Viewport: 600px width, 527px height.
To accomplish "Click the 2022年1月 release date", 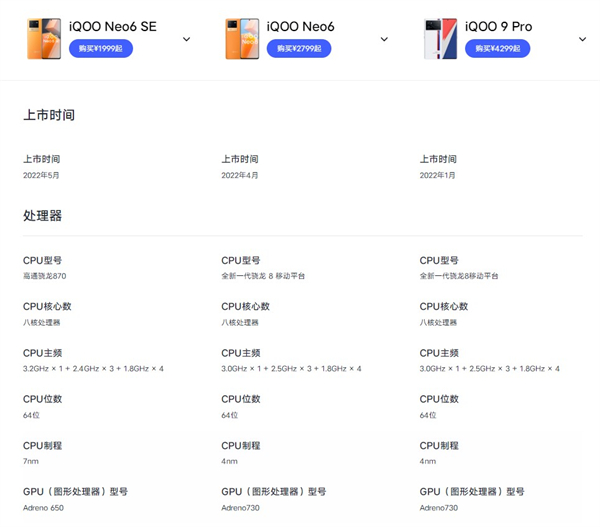I will point(437,175).
